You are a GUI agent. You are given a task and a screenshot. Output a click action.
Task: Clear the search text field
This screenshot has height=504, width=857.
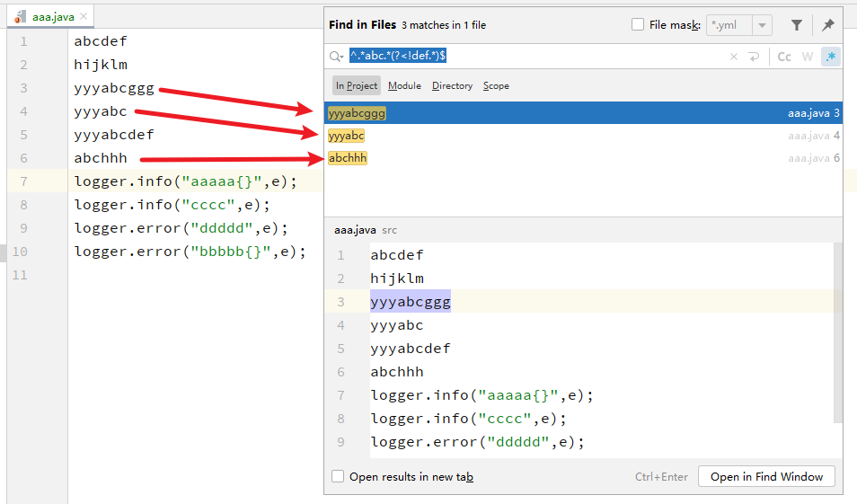(733, 57)
